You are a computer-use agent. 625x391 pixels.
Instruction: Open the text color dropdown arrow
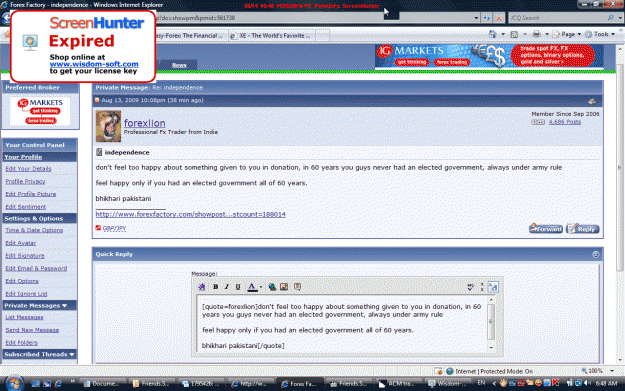pos(261,287)
